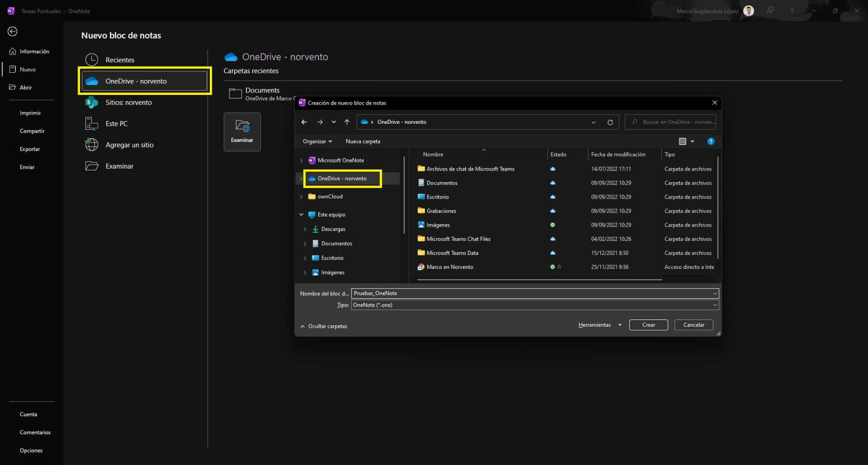Select Nuevo in the left menu

pos(23,69)
